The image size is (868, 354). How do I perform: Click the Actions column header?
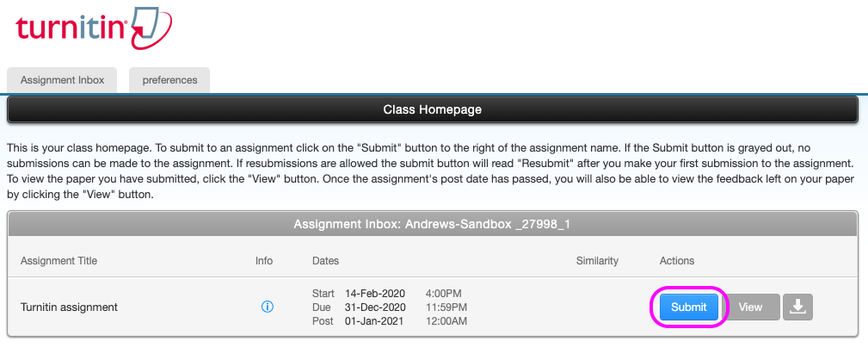(676, 261)
